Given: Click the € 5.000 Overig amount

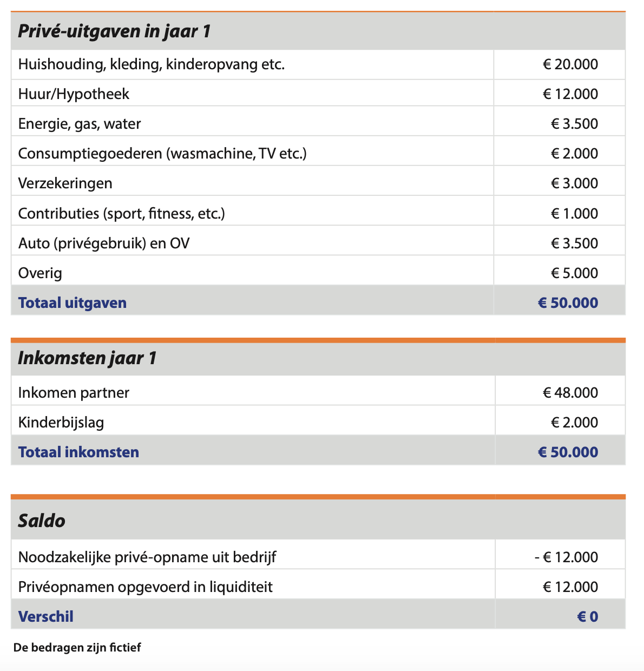Looking at the screenshot, I should (574, 273).
